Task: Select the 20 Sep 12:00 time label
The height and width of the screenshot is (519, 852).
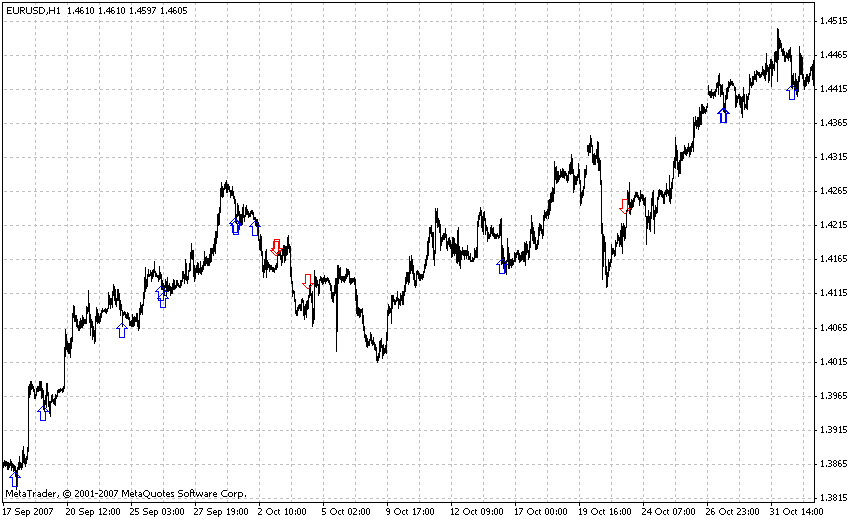Action: click(93, 512)
